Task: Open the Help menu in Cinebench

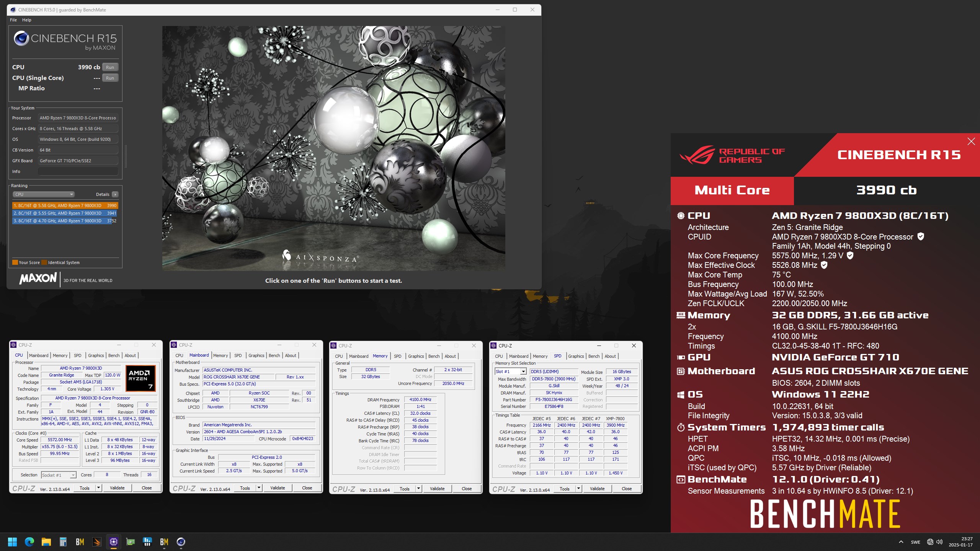Action: pos(27,20)
